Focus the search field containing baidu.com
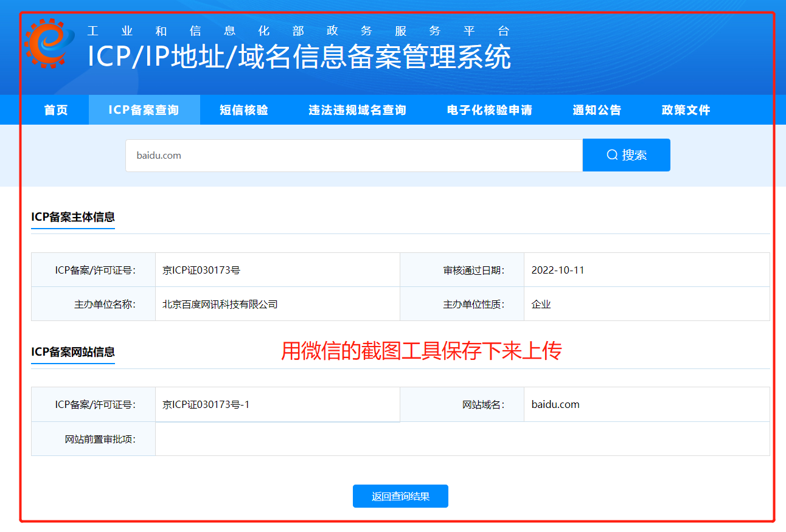This screenshot has height=532, width=786. 354,156
